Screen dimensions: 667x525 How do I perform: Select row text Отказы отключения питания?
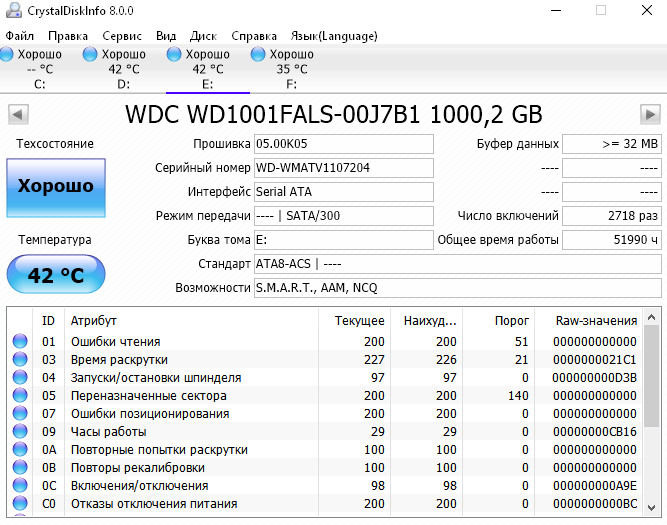point(154,503)
